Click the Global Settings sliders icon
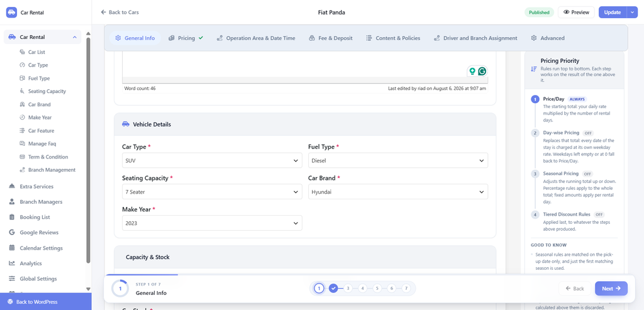Viewport: 644px width, 310px height. [x=12, y=279]
